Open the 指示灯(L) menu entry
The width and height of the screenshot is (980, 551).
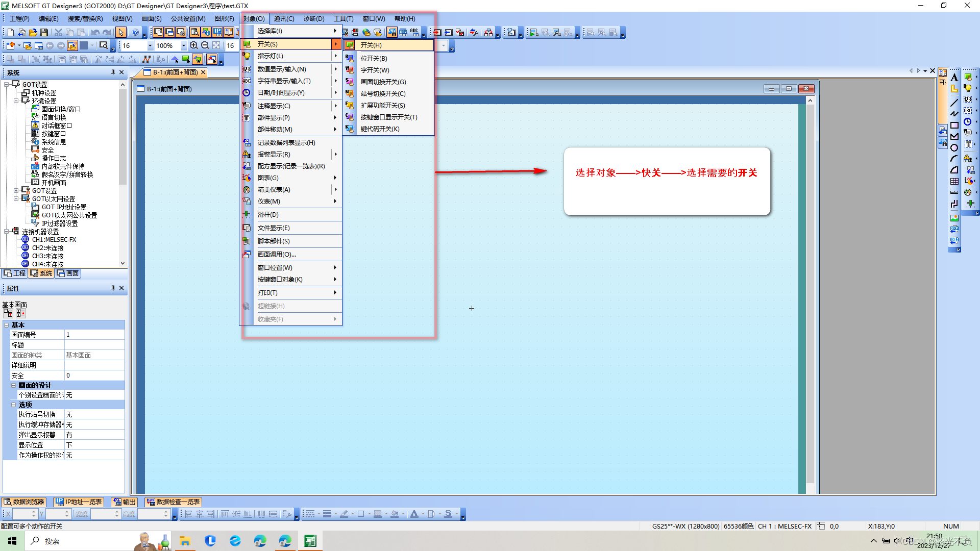tap(271, 56)
